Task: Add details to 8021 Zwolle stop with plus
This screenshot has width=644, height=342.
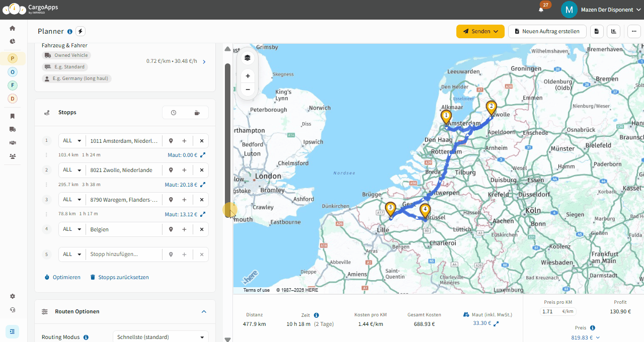Action: pos(184,170)
